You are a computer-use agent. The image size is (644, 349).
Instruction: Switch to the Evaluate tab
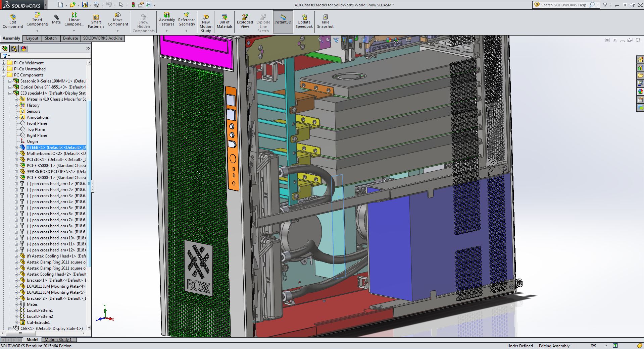tap(70, 38)
